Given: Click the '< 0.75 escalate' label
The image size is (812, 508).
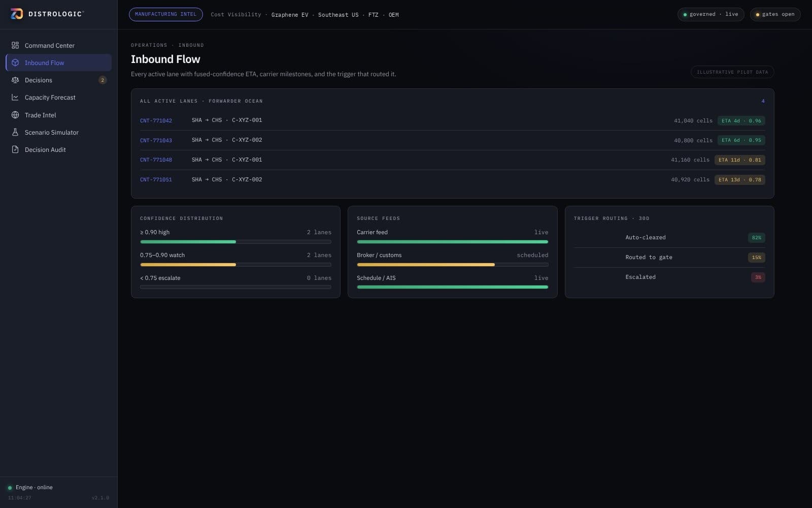Looking at the screenshot, I should click(x=160, y=278).
